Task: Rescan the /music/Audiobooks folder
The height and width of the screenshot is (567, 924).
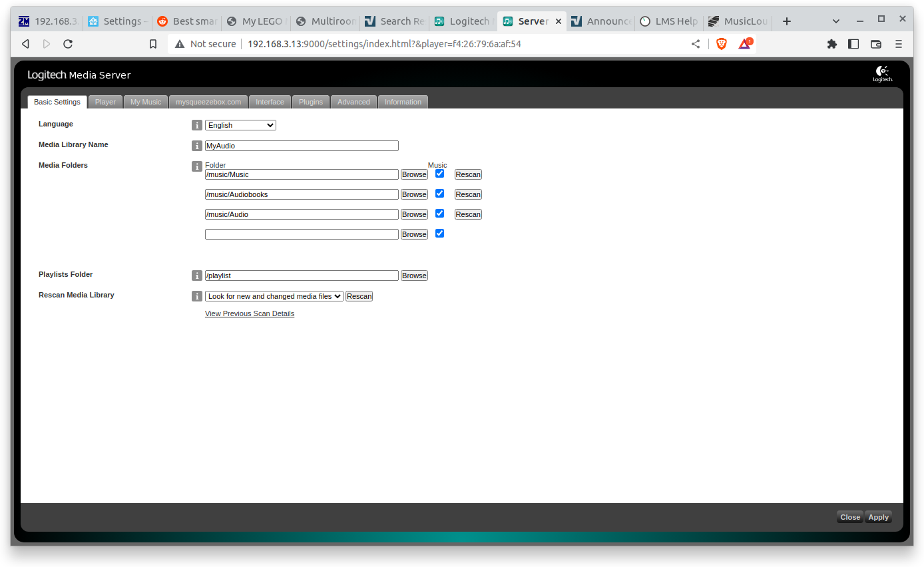Action: click(468, 194)
